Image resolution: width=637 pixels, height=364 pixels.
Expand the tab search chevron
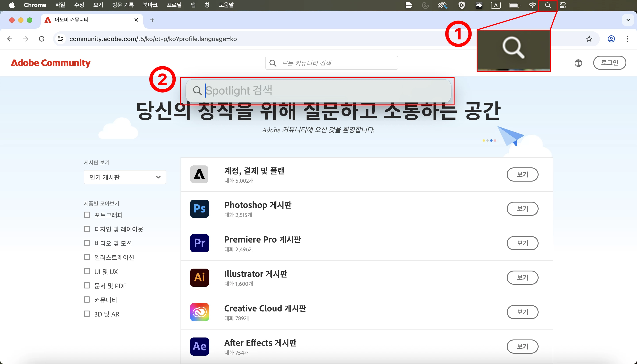(x=628, y=20)
